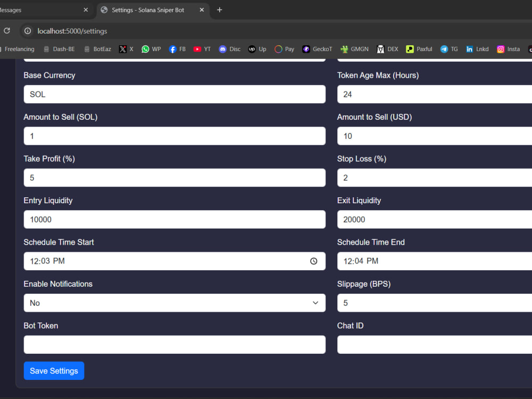The width and height of the screenshot is (532, 399).
Task: Click the Schedule Time End field
Action: (x=434, y=261)
